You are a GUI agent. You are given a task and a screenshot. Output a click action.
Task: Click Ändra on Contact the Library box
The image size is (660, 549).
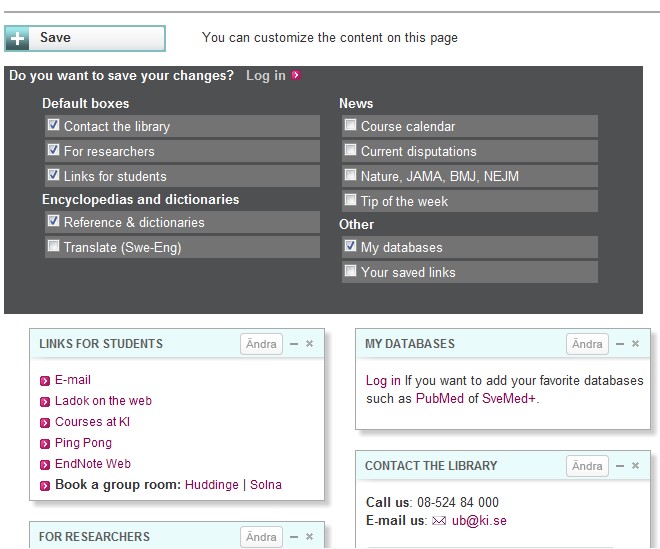point(587,466)
